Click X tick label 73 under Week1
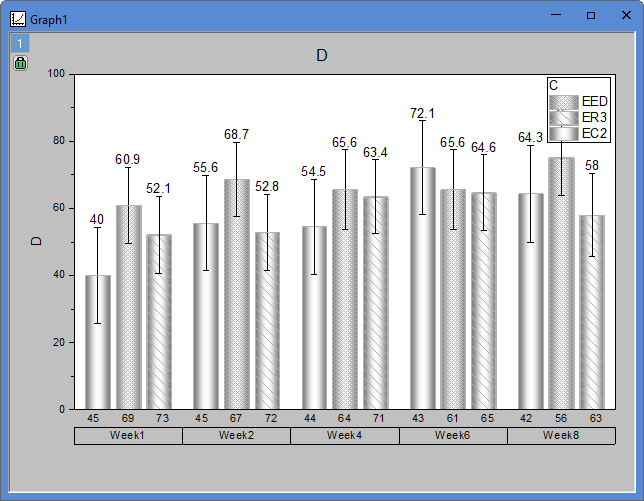Screen dimensions: 644x501 click(163, 418)
